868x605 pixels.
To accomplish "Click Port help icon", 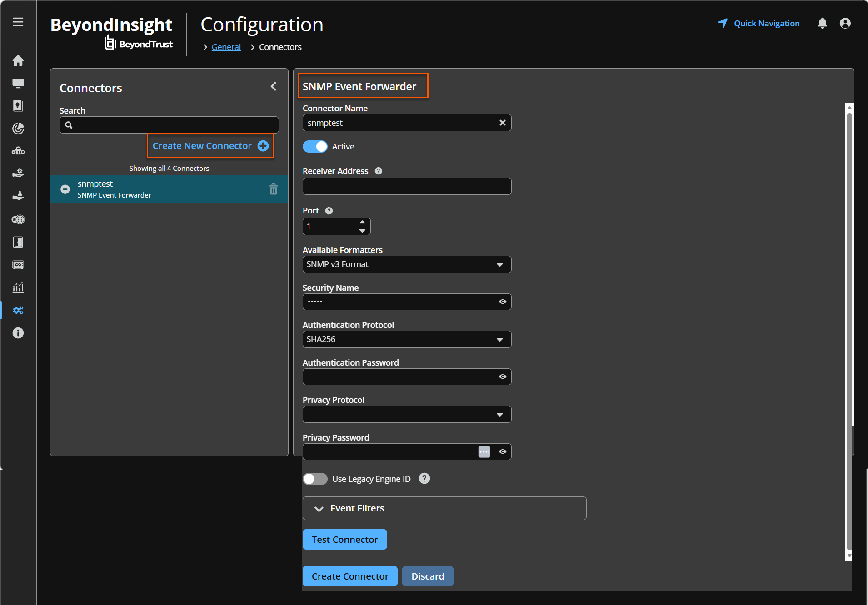I will coord(329,211).
